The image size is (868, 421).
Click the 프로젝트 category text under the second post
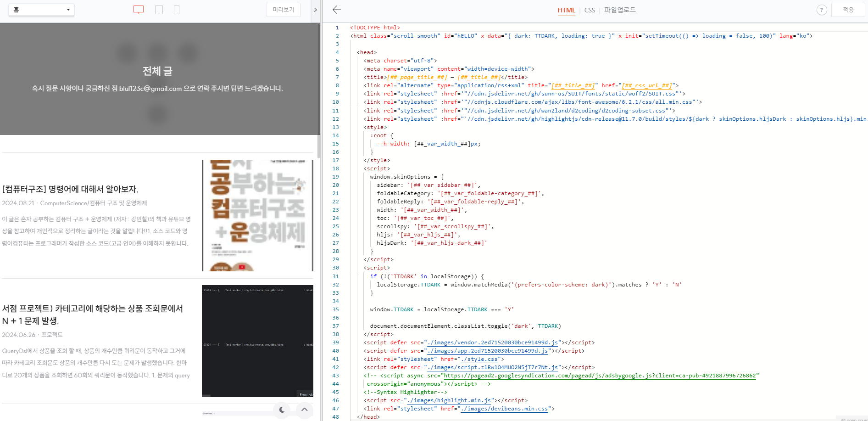click(x=52, y=335)
